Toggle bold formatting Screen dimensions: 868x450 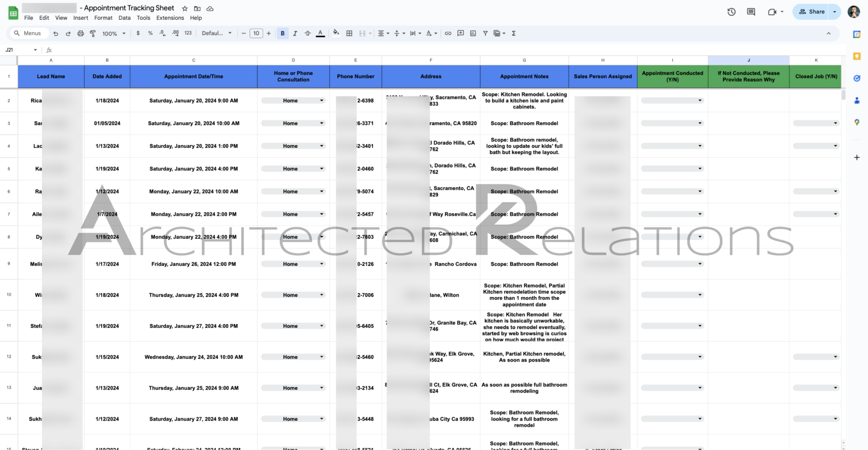pyautogui.click(x=283, y=33)
